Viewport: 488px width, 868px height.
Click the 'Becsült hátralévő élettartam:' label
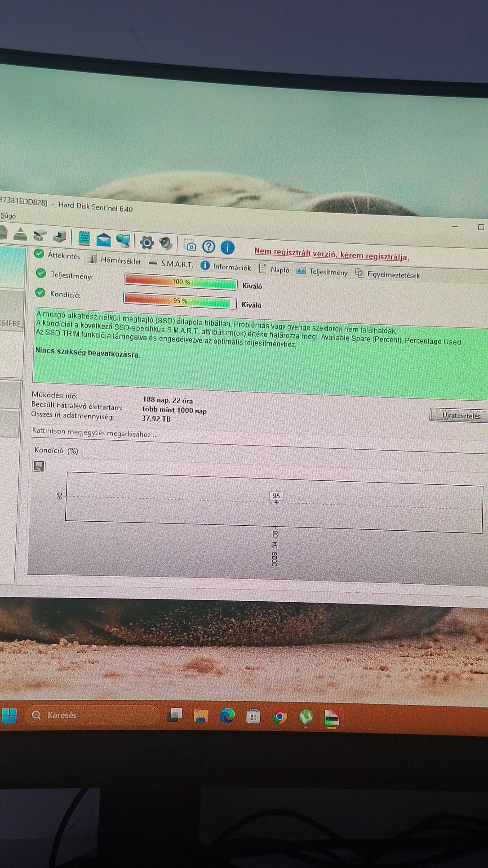click(77, 406)
